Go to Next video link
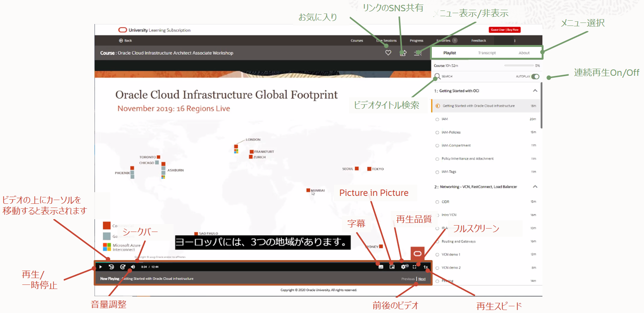 (x=422, y=279)
